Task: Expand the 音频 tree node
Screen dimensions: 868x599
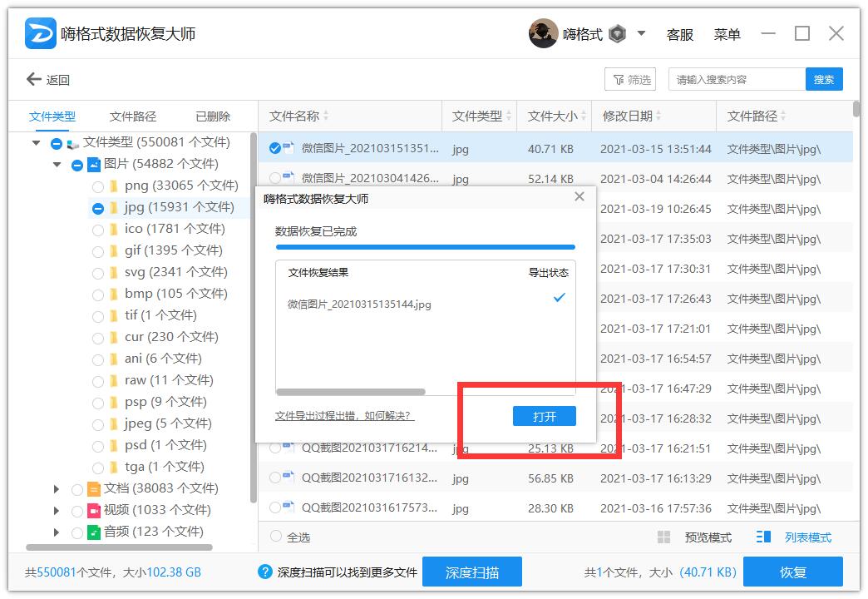Action: (x=56, y=532)
